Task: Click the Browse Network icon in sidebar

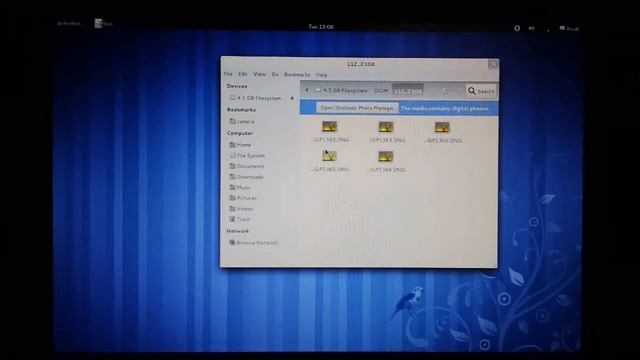Action: pyautogui.click(x=232, y=242)
